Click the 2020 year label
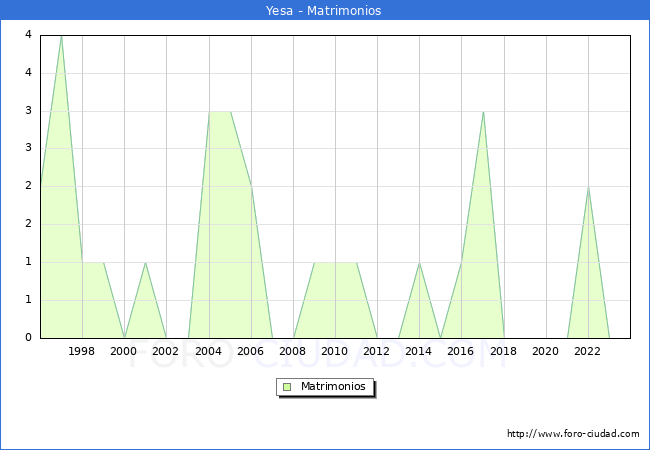This screenshot has width=650, height=450. pyautogui.click(x=545, y=351)
